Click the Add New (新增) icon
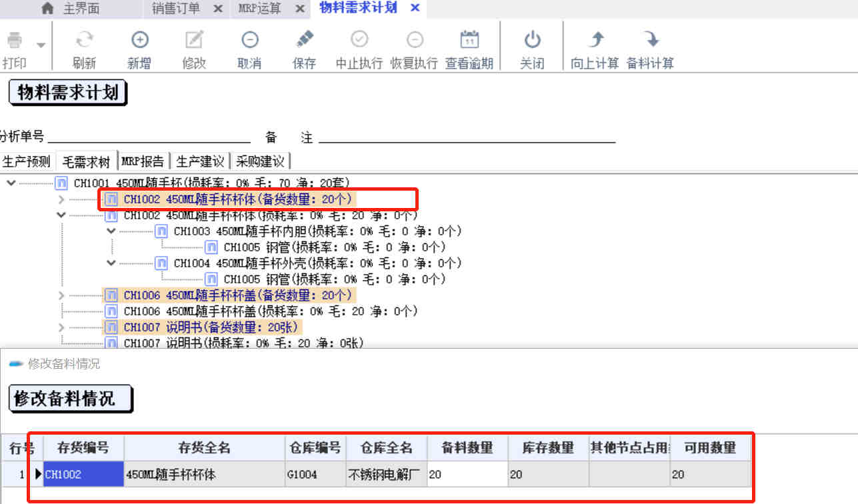 point(139,40)
